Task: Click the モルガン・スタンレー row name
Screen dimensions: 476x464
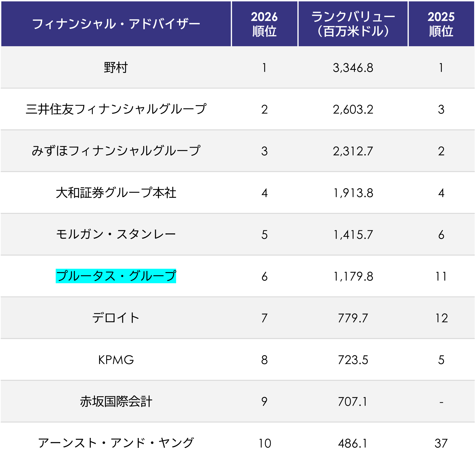Action: pos(116,234)
